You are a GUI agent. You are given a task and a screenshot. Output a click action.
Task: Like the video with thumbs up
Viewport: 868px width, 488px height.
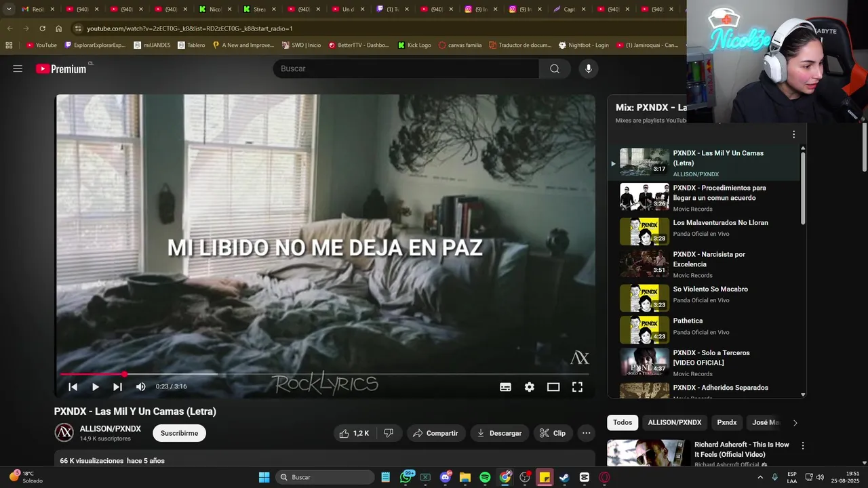354,433
